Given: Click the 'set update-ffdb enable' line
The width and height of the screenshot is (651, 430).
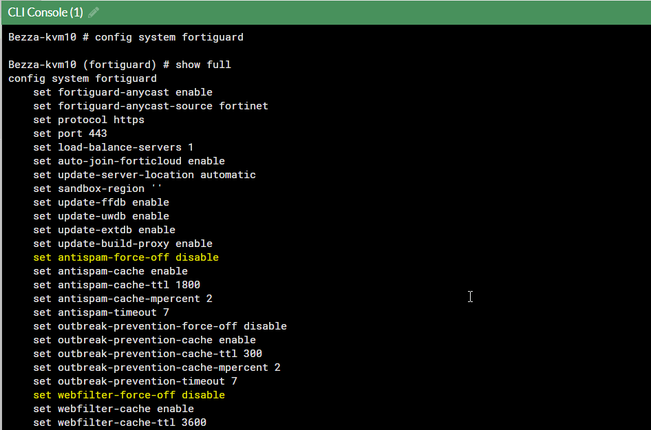Looking at the screenshot, I should (x=101, y=202).
